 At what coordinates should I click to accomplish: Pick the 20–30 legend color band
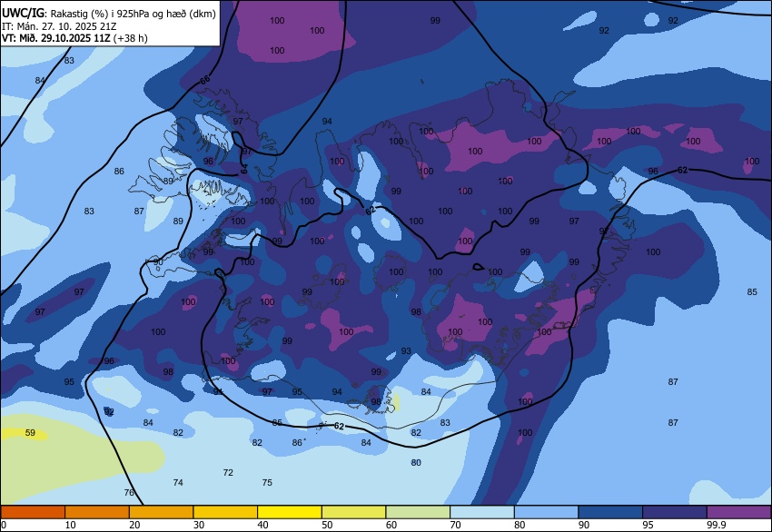[161, 512]
